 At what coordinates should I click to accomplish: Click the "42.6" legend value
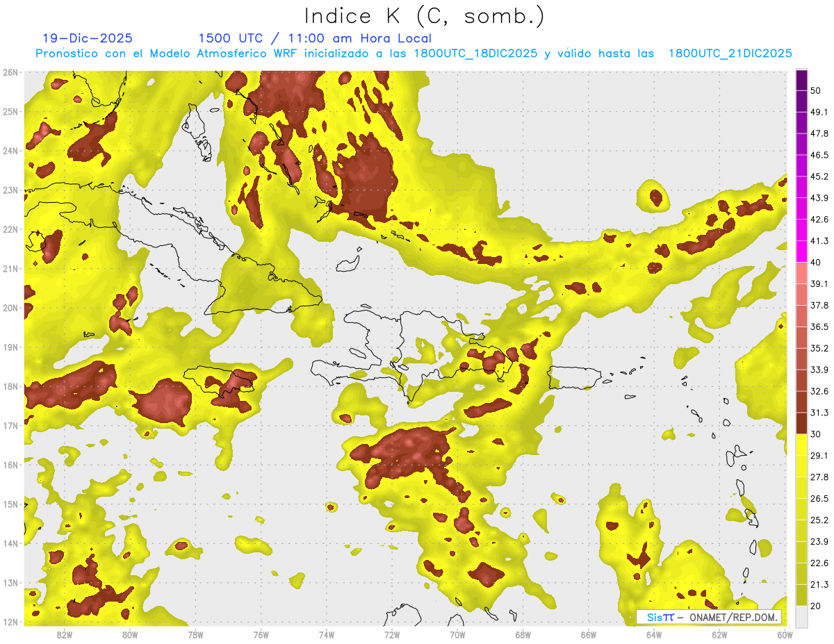pyautogui.click(x=819, y=220)
